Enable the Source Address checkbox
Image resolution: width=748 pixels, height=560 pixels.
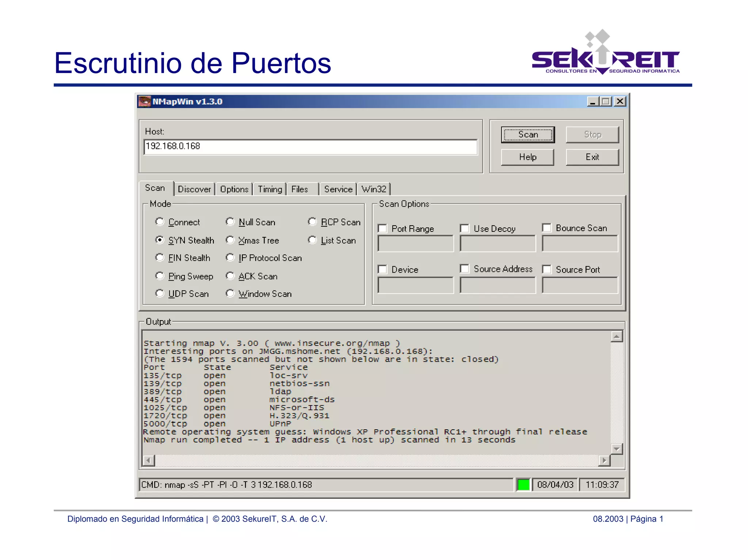click(x=465, y=269)
